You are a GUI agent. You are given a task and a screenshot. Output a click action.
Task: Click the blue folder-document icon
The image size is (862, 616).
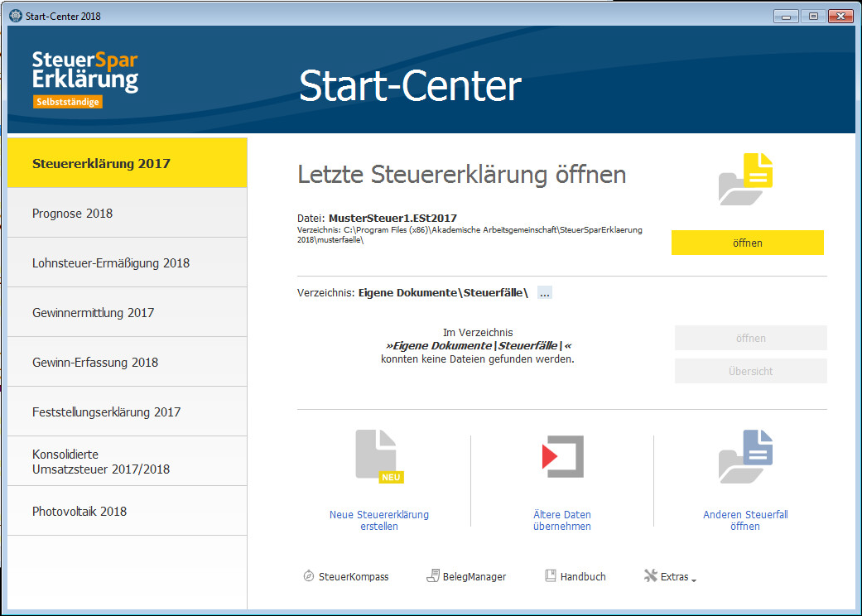pos(745,457)
